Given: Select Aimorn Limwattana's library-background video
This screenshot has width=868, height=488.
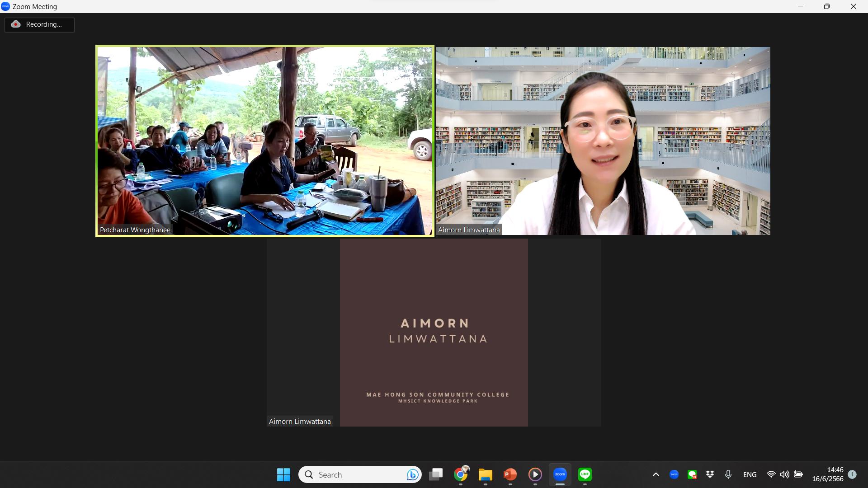Looking at the screenshot, I should pos(603,141).
